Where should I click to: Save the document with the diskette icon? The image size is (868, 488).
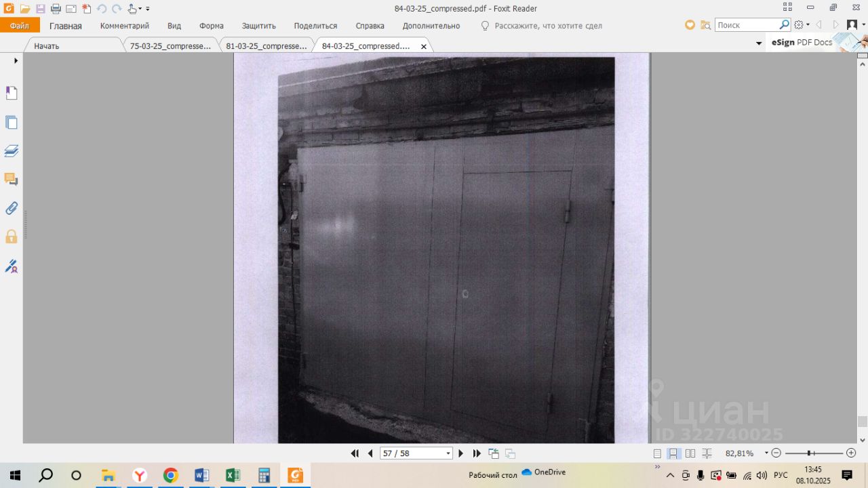pyautogui.click(x=40, y=9)
